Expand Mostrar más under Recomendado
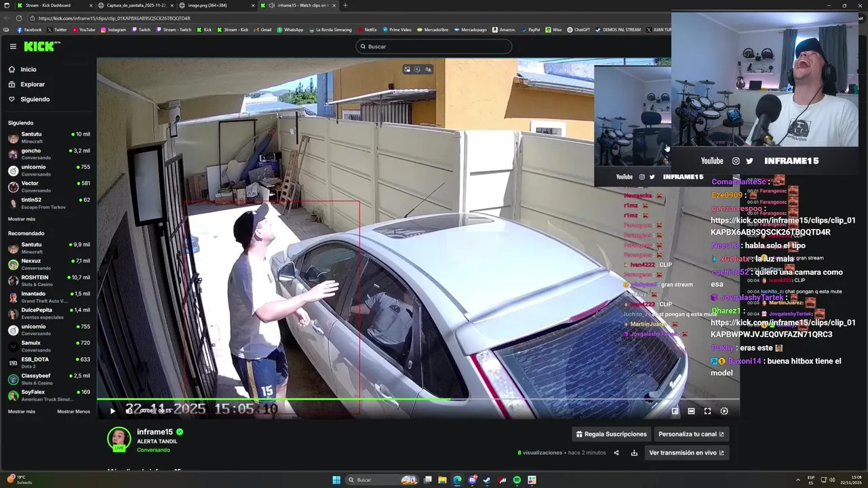 coord(22,411)
